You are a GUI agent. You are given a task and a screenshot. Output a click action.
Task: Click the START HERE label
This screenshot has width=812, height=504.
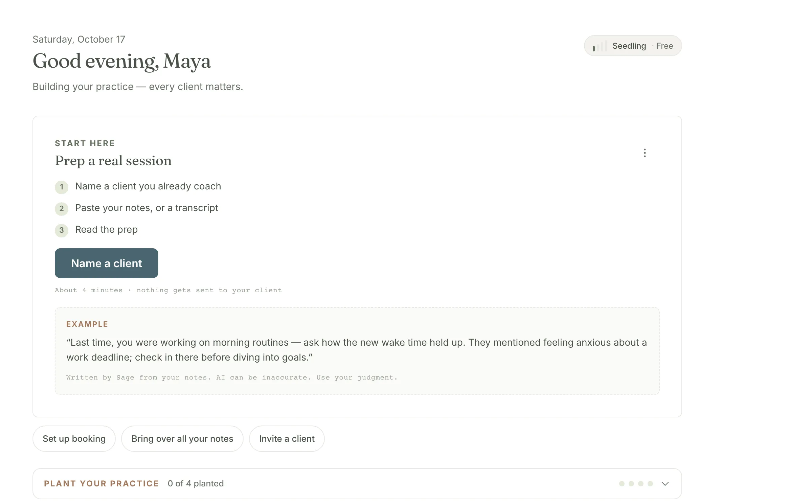pos(85,143)
